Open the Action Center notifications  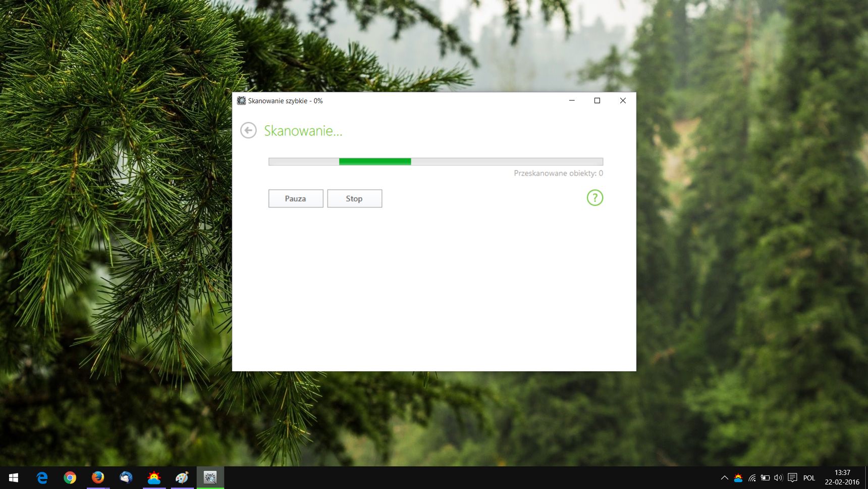click(x=792, y=478)
